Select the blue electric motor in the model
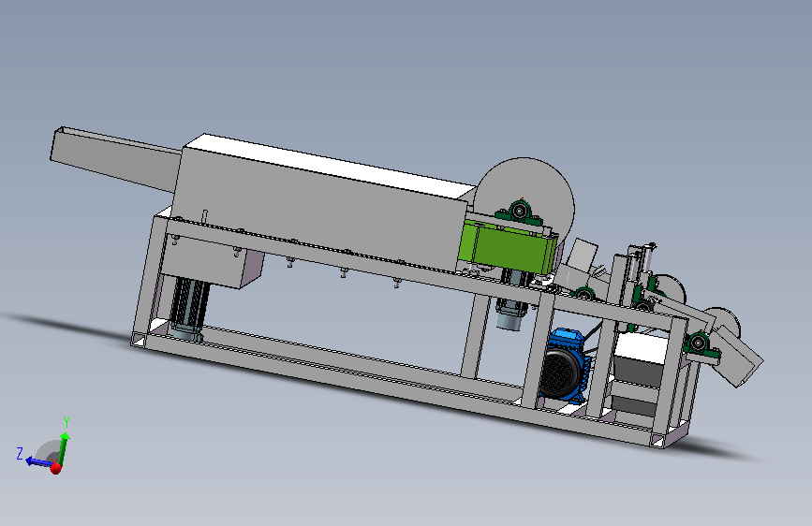Image resolution: width=812 pixels, height=526 pixels. [564, 366]
